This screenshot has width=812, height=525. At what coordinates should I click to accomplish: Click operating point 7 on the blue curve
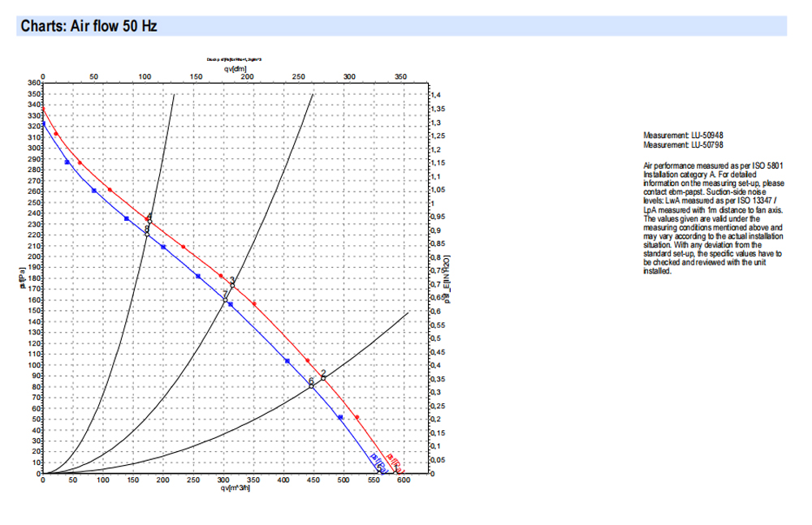coord(225,299)
